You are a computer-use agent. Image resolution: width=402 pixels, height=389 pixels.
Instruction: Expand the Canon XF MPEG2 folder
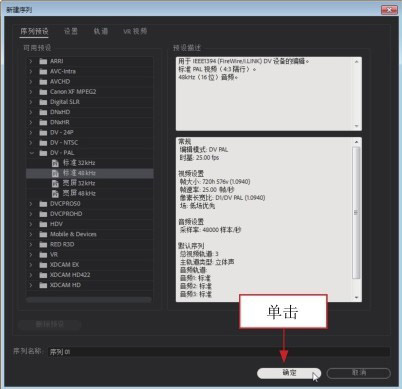(x=31, y=92)
